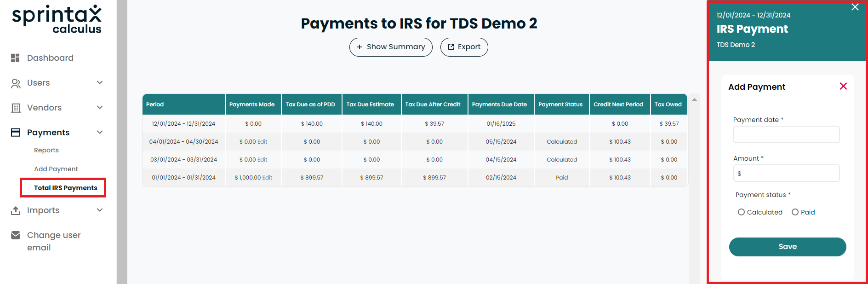The height and width of the screenshot is (284, 868).
Task: Open Add Payment in the sidebar
Action: (56, 169)
